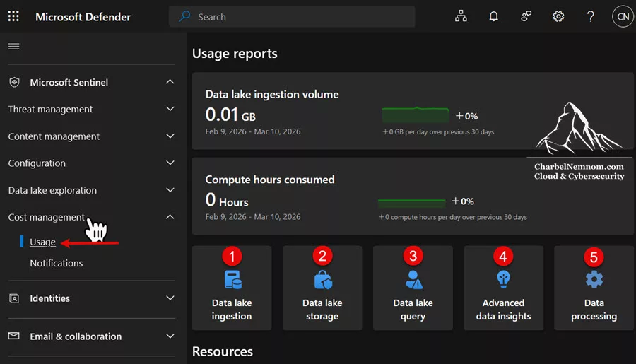This screenshot has width=636, height=364.
Task: Open Advanced data insights card label
Action: 503,310
